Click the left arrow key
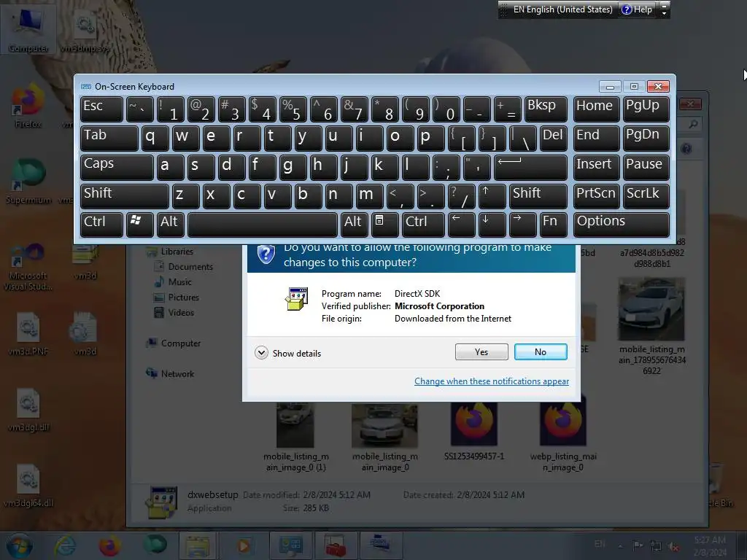The height and width of the screenshot is (560, 747). pyautogui.click(x=461, y=225)
